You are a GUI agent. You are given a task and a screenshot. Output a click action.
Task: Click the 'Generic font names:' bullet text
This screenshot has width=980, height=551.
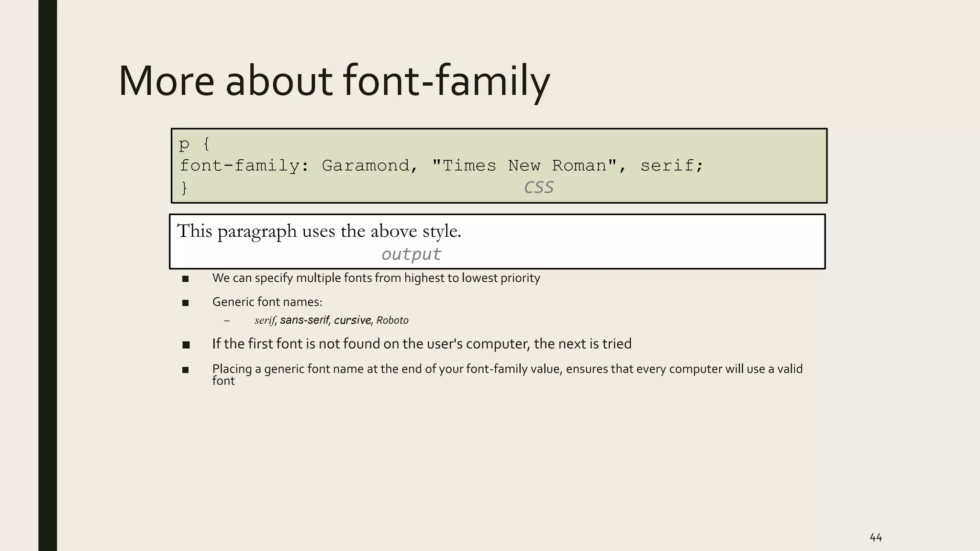[267, 302]
